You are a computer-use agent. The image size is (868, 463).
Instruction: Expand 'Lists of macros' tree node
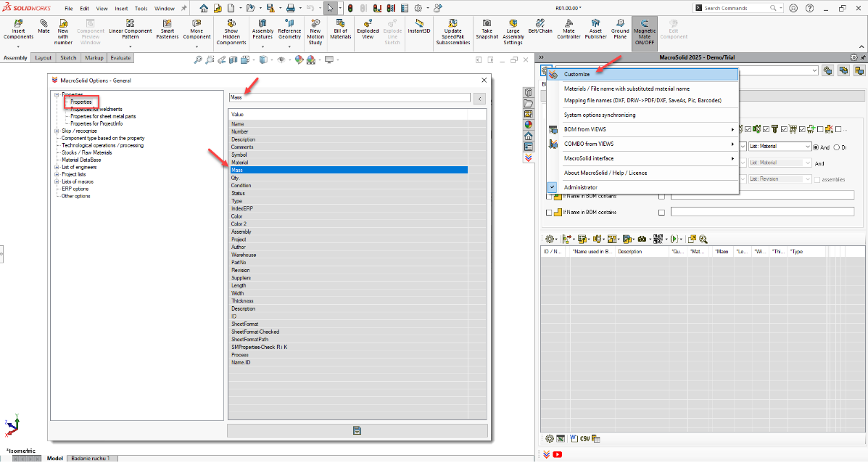57,181
